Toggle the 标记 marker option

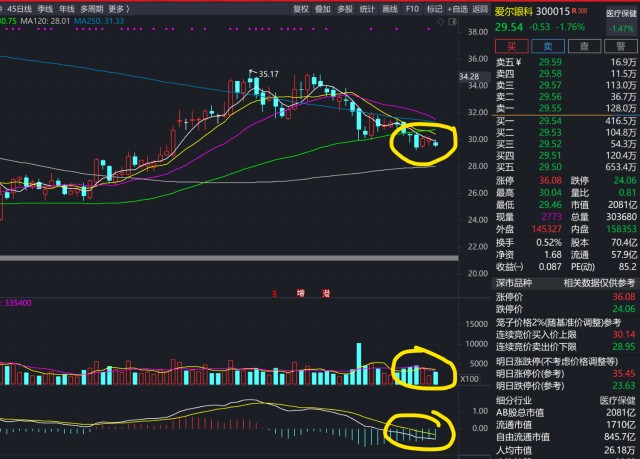coord(434,8)
